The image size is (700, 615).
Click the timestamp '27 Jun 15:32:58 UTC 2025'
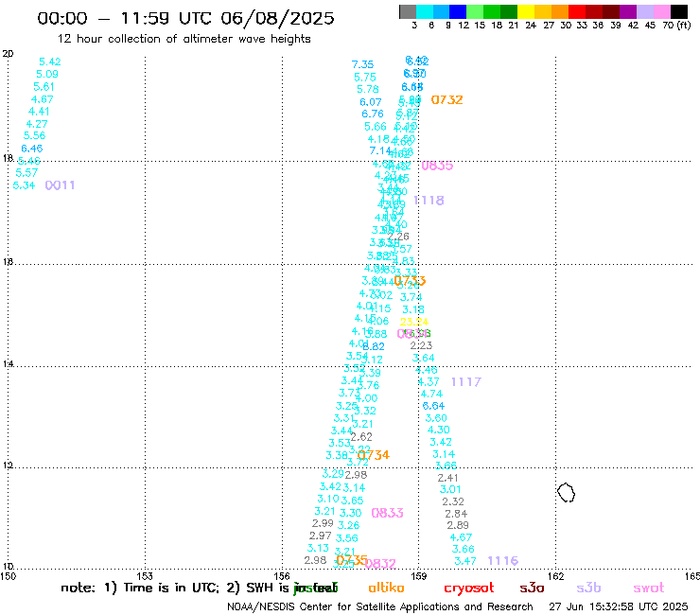pos(619,607)
